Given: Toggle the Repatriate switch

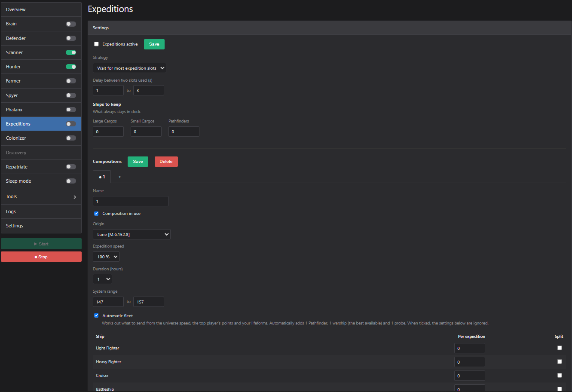Looking at the screenshot, I should pos(71,167).
